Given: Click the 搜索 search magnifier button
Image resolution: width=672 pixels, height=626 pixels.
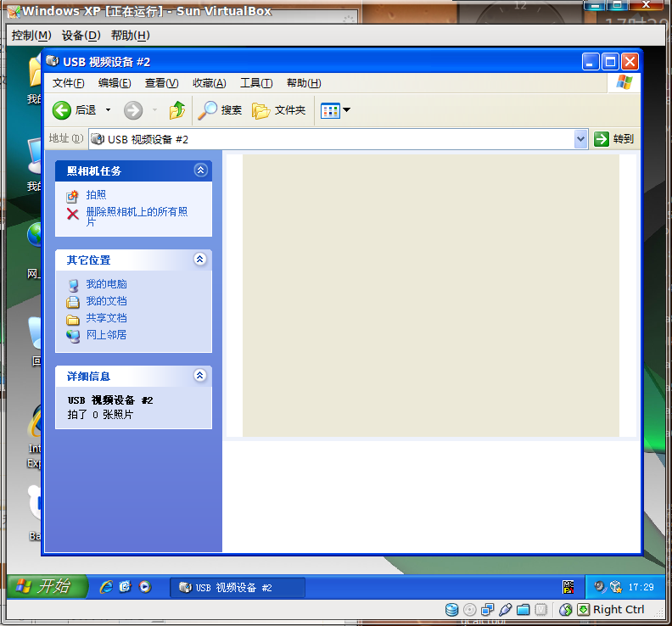Looking at the screenshot, I should click(x=221, y=110).
